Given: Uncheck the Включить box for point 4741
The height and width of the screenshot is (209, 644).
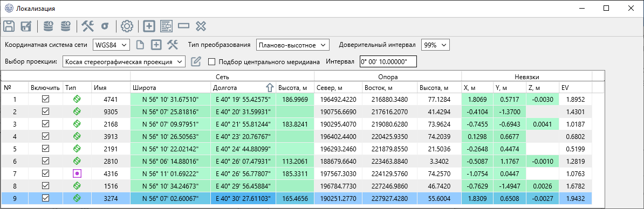Looking at the screenshot, I should (x=46, y=99).
